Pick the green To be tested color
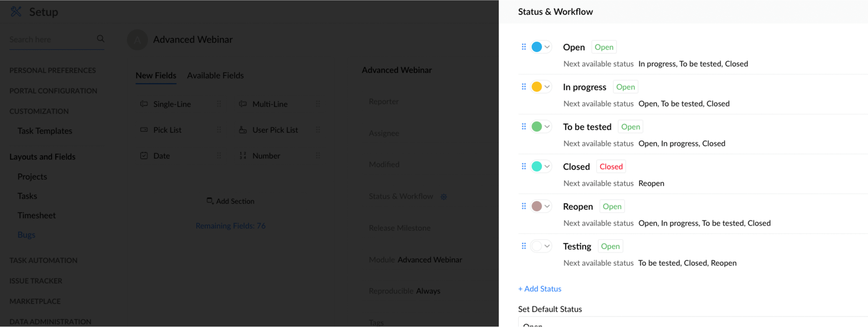The width and height of the screenshot is (868, 327). click(537, 127)
